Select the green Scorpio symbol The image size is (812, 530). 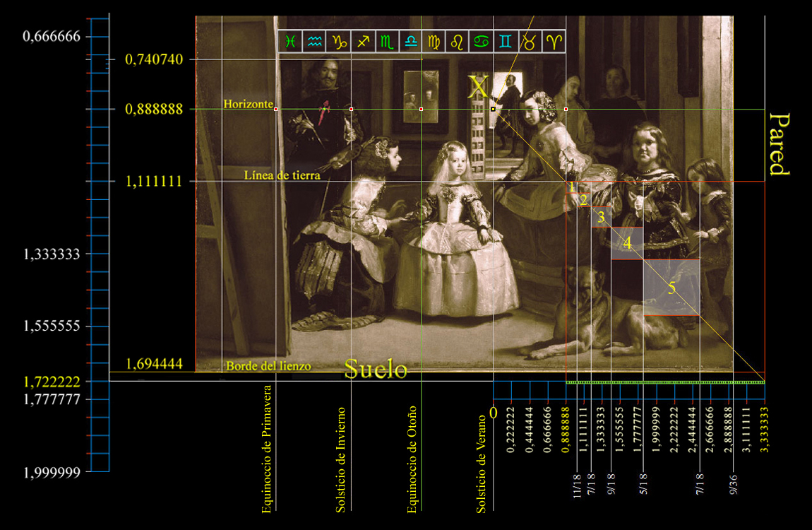pos(387,42)
